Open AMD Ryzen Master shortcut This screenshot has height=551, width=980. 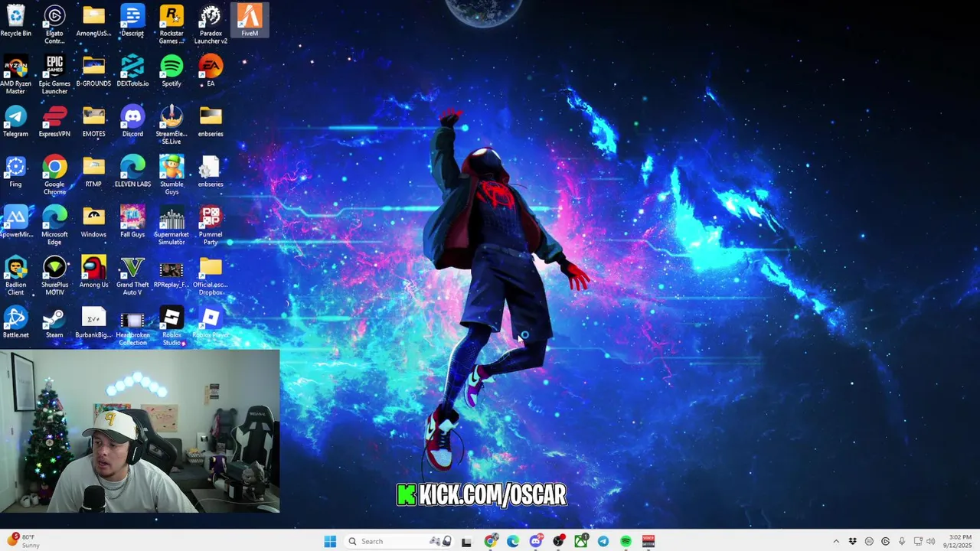[16, 75]
